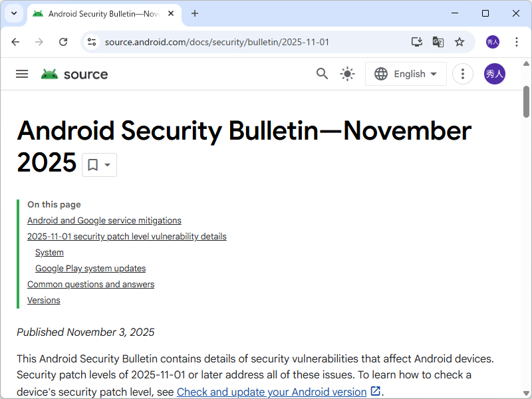Open Chrome's three-dot browser menu

click(x=517, y=41)
